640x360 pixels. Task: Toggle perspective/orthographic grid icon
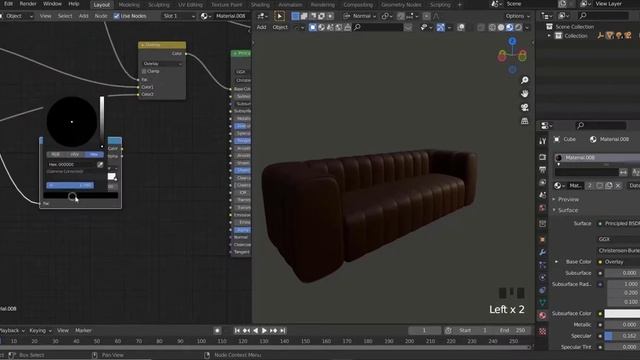524,121
